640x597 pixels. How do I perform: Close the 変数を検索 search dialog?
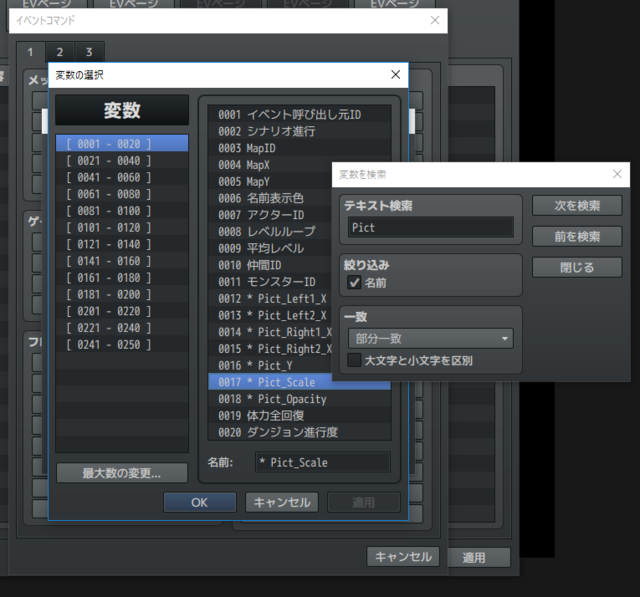coord(617,174)
